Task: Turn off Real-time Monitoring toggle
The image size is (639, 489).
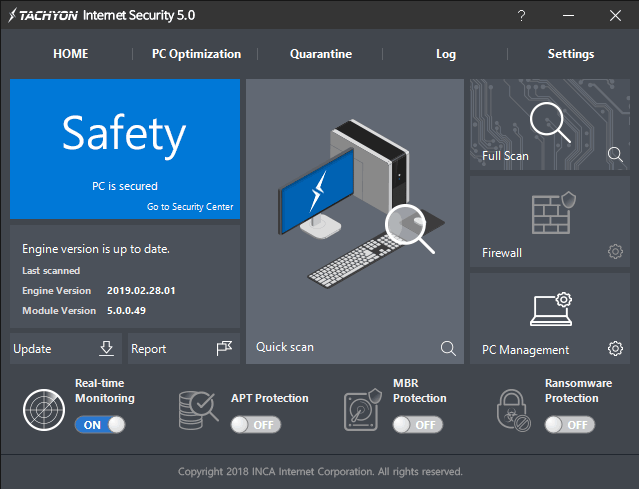Action: pyautogui.click(x=100, y=425)
